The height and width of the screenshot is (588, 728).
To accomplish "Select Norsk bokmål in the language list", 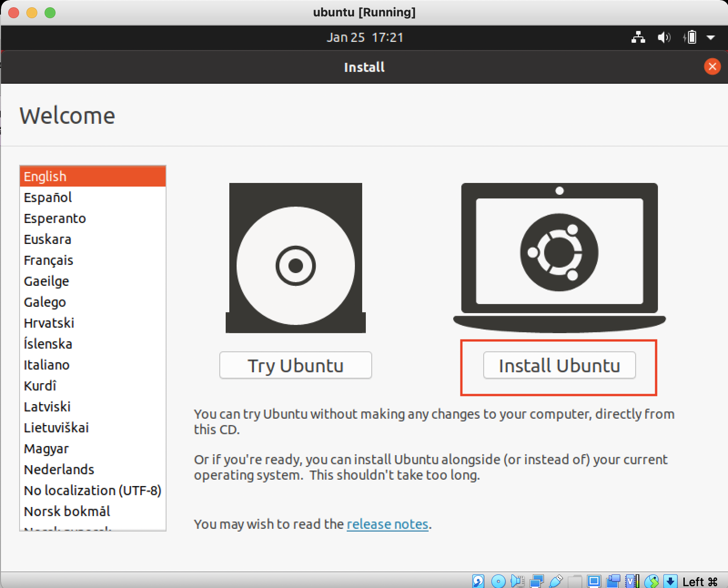I will point(93,512).
